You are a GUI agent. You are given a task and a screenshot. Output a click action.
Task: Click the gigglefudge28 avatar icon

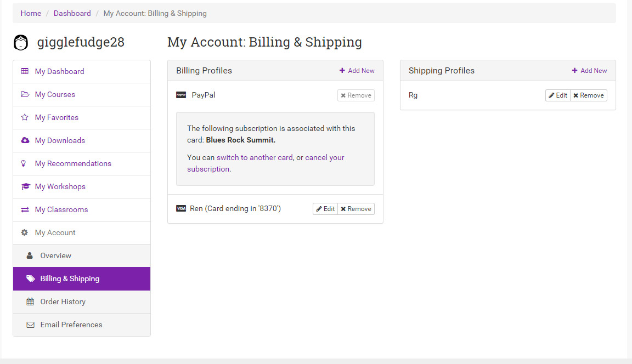tap(21, 43)
